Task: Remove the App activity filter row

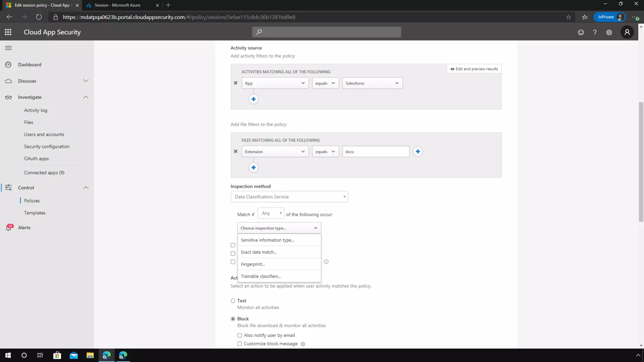Action: (236, 83)
